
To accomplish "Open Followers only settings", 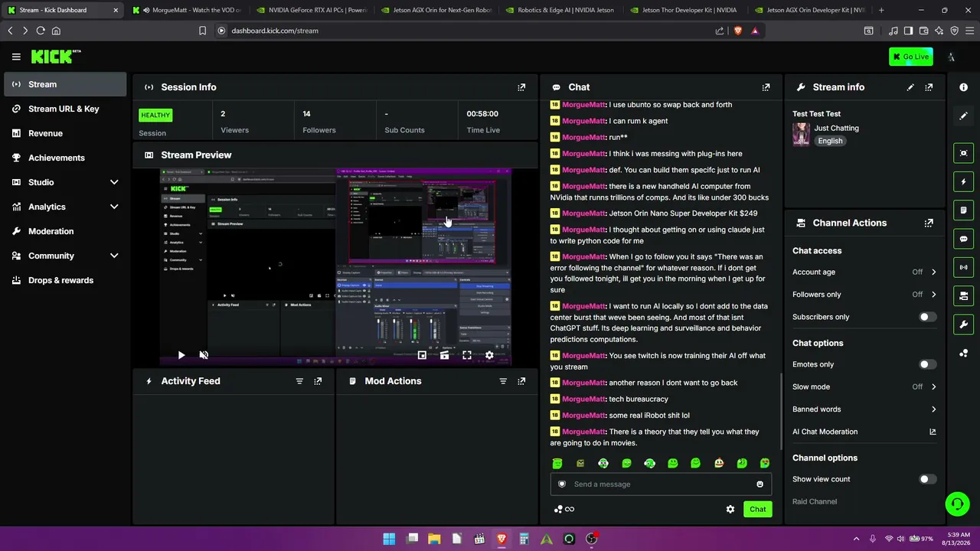I will [864, 295].
